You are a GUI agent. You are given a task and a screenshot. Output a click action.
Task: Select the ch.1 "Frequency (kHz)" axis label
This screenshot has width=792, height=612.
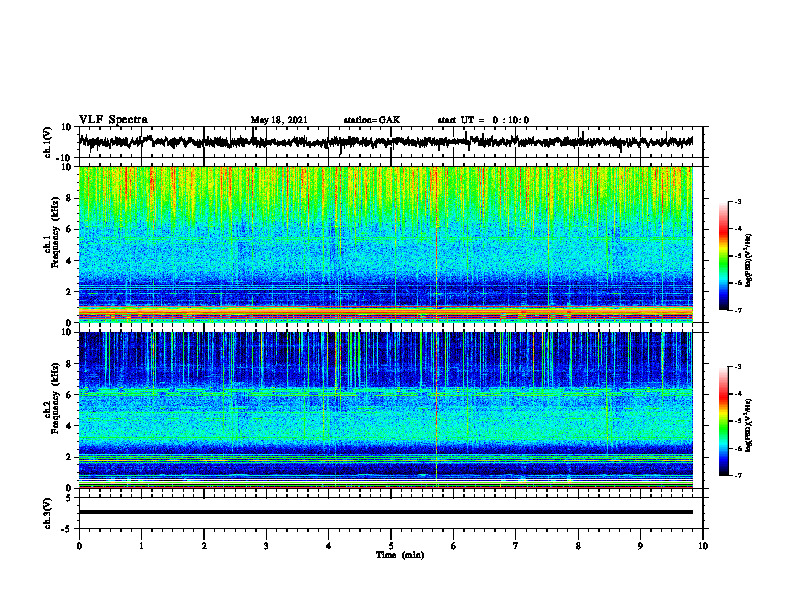point(55,232)
